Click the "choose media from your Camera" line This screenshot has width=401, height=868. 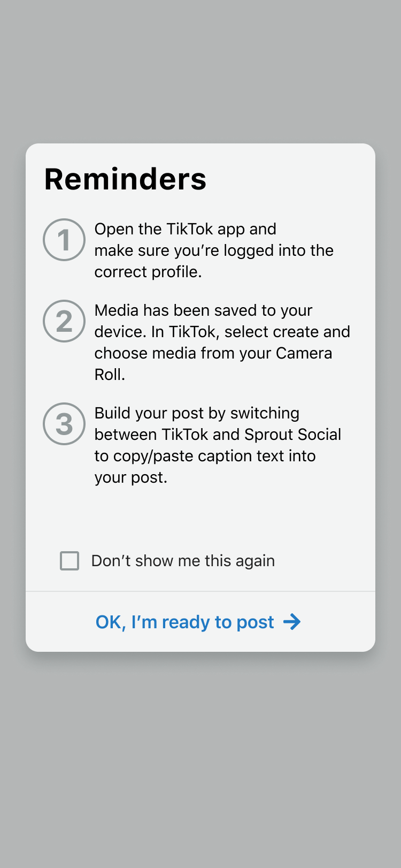click(x=213, y=353)
